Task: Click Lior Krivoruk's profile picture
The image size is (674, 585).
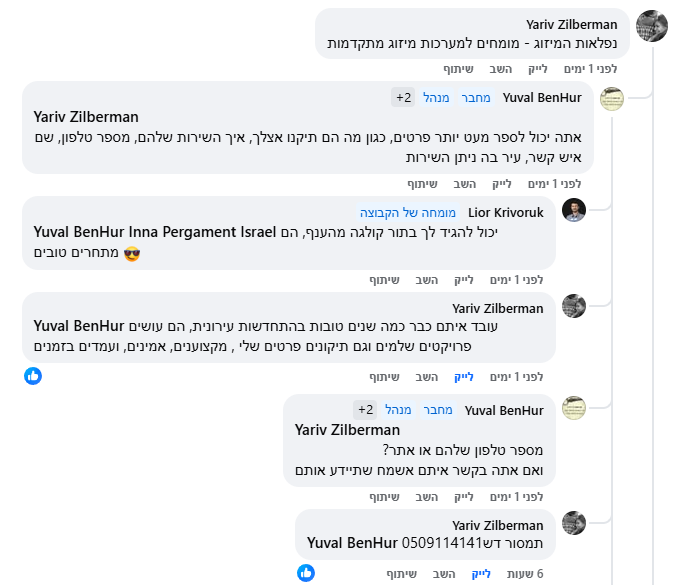Action: [574, 210]
